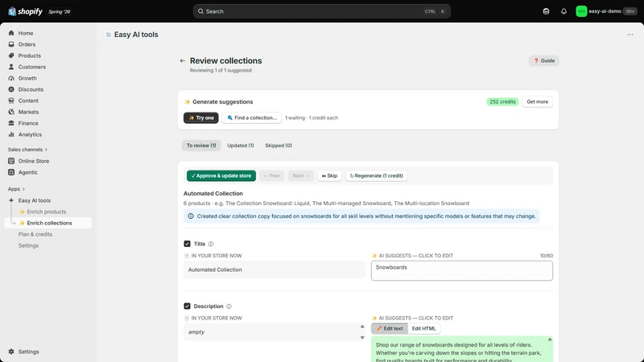Click the Prev button
The image size is (644, 362).
[x=271, y=175]
